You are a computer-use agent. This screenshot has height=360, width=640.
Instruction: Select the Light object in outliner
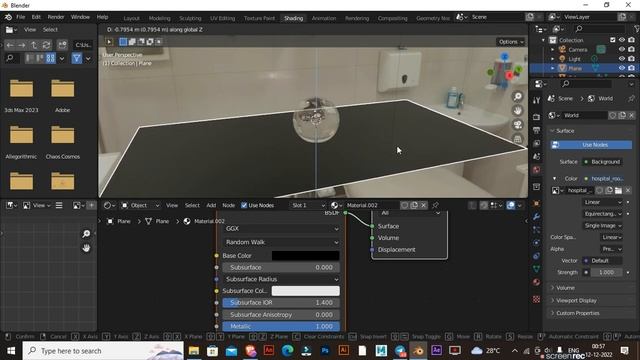[574, 59]
